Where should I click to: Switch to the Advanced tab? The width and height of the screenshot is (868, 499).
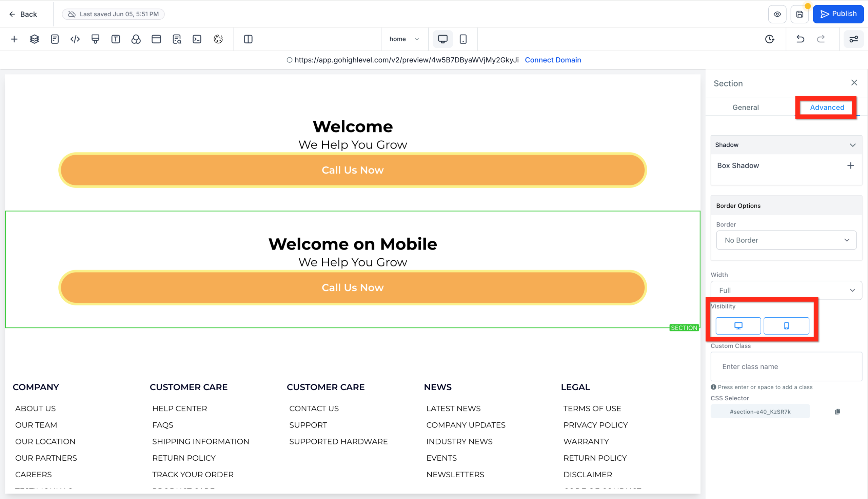click(827, 107)
